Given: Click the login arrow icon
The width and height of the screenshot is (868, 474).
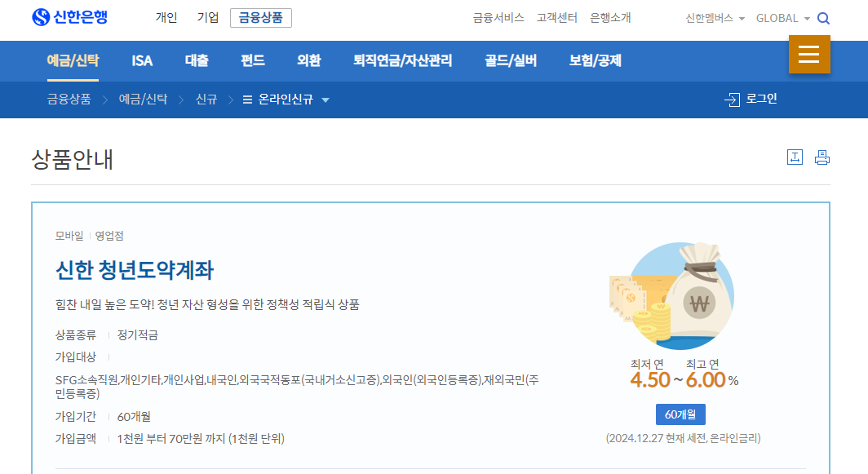Looking at the screenshot, I should (x=732, y=100).
